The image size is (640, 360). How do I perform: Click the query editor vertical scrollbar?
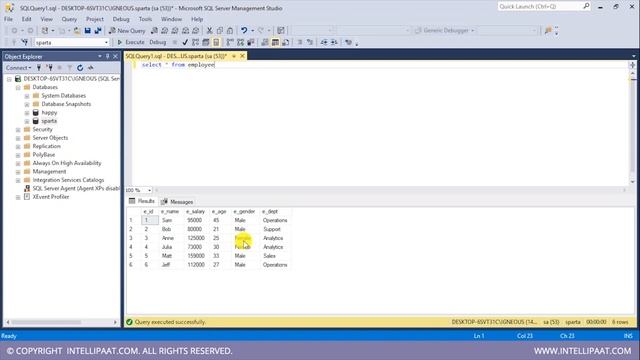click(x=633, y=127)
